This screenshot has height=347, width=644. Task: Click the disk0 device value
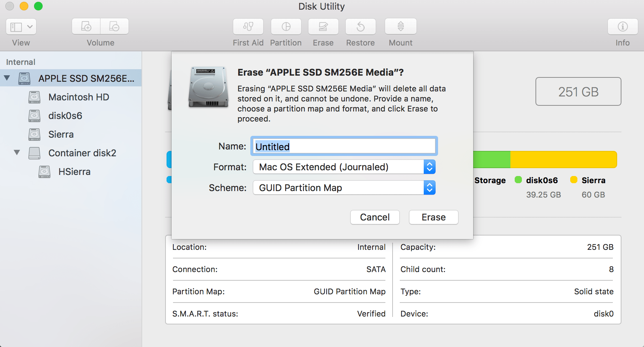604,314
